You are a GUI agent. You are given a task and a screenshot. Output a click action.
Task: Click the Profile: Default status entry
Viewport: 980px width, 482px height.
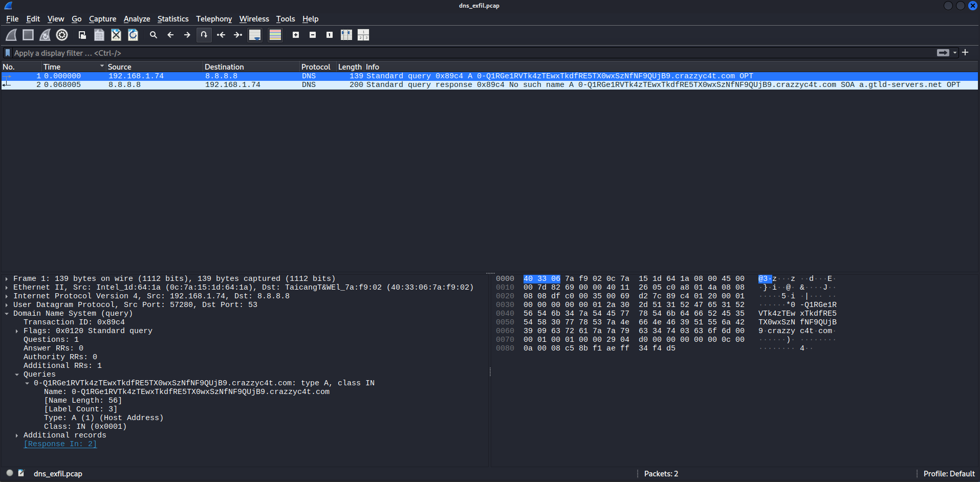(949, 474)
